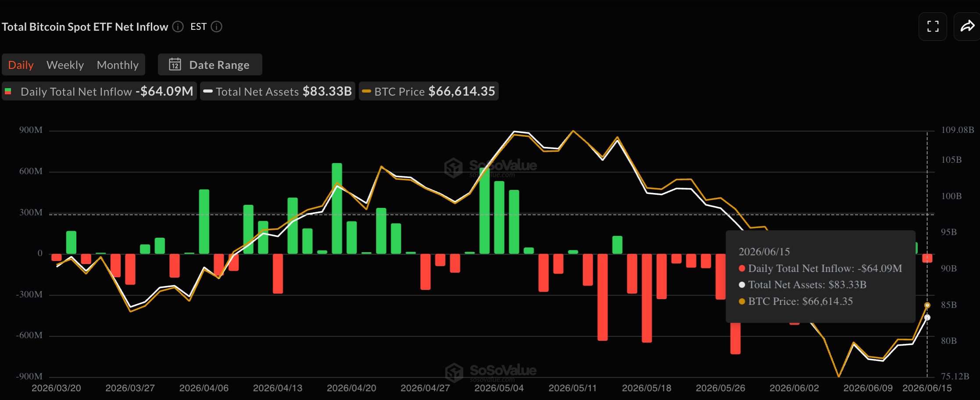Click the 2026/04/13 x-axis date label

click(278, 388)
